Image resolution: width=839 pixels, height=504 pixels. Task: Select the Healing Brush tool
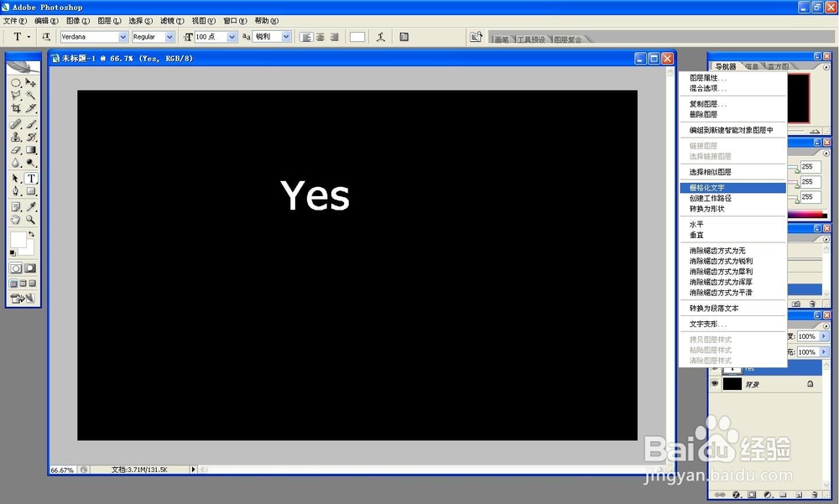(x=15, y=124)
